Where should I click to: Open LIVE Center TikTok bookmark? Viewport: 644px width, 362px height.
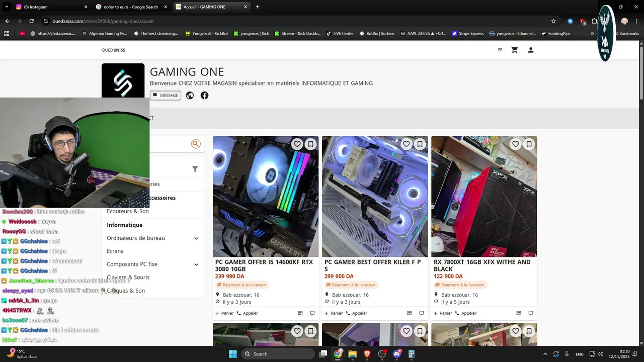click(x=340, y=34)
